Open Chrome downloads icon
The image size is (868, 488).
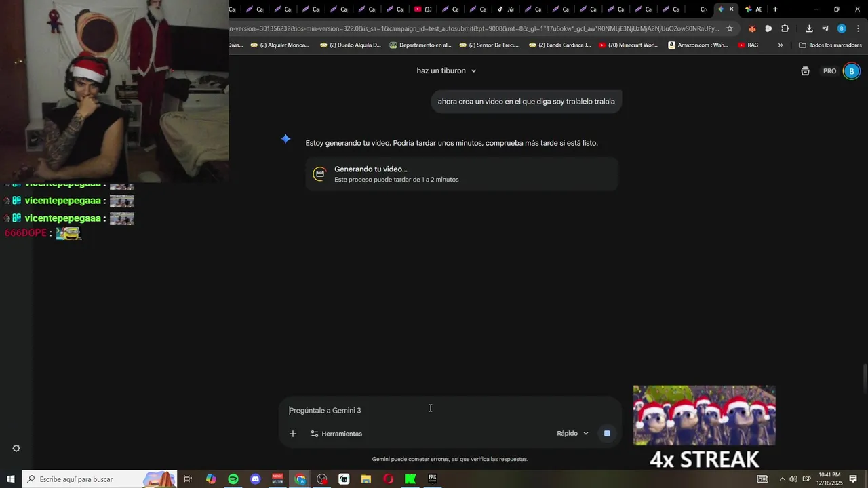[809, 28]
